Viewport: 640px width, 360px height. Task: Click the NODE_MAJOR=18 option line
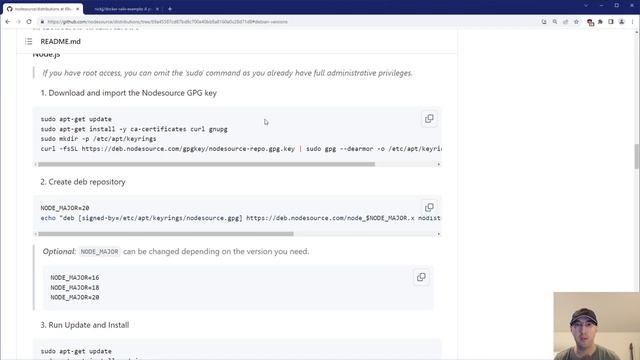(x=75, y=287)
